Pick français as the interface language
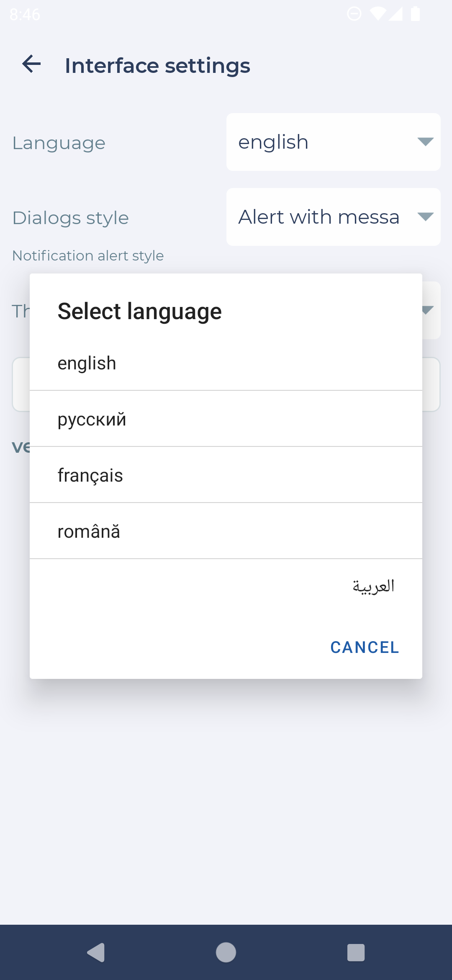Viewport: 452px width, 980px height. coord(226,475)
